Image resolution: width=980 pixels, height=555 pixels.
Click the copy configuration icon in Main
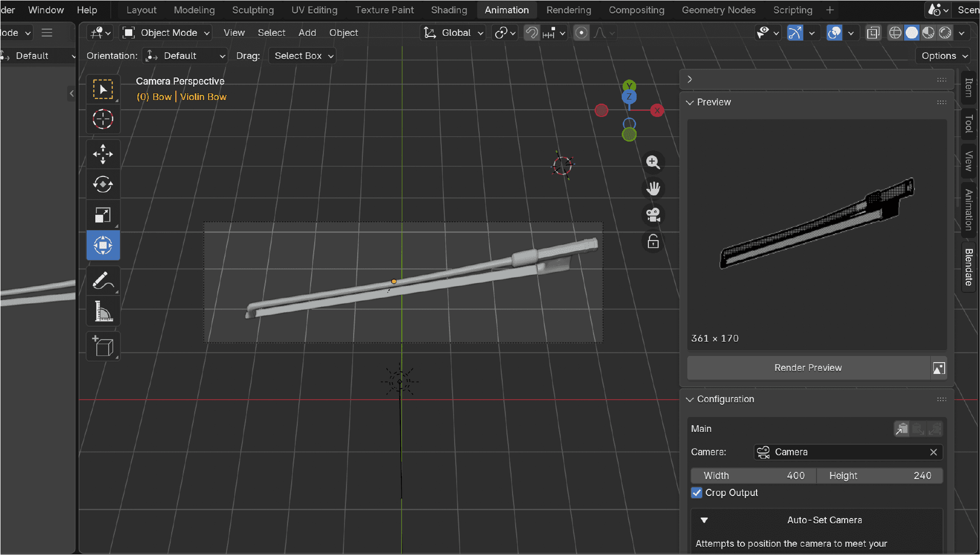point(902,429)
